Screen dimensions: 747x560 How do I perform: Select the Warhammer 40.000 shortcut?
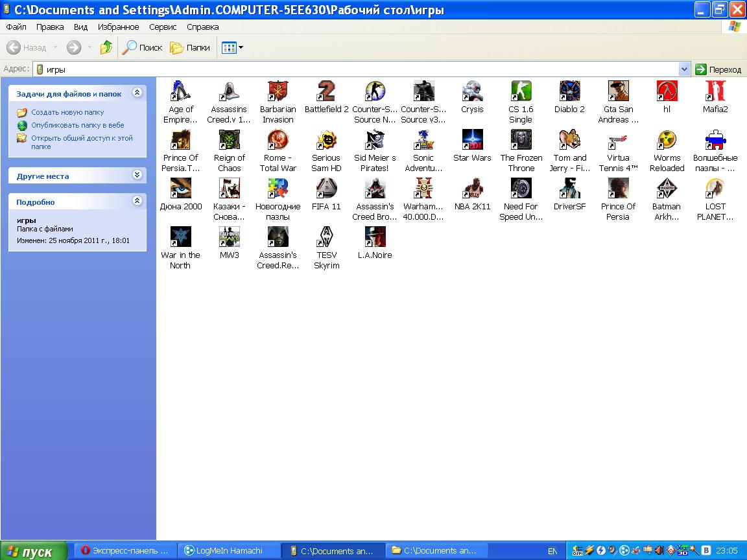(423, 188)
